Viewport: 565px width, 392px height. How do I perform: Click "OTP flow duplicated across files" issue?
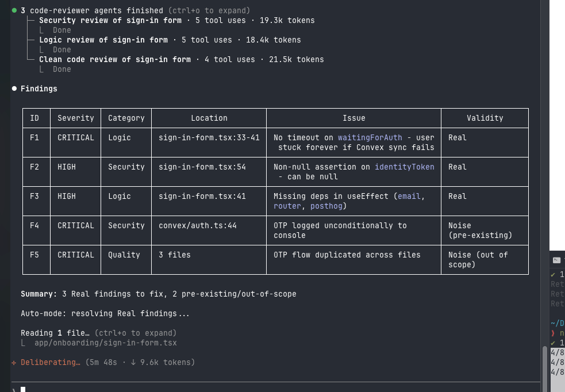click(x=347, y=255)
